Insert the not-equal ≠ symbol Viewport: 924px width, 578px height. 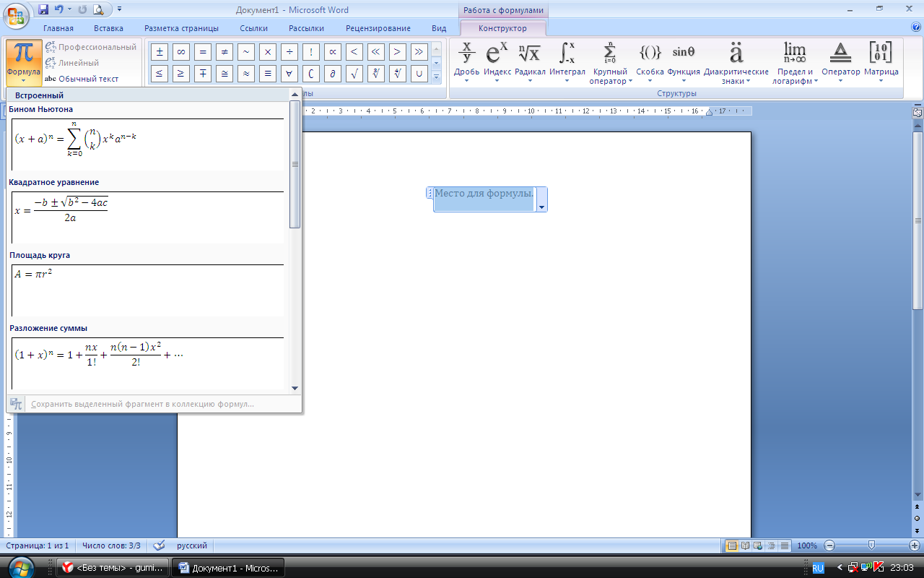point(224,52)
